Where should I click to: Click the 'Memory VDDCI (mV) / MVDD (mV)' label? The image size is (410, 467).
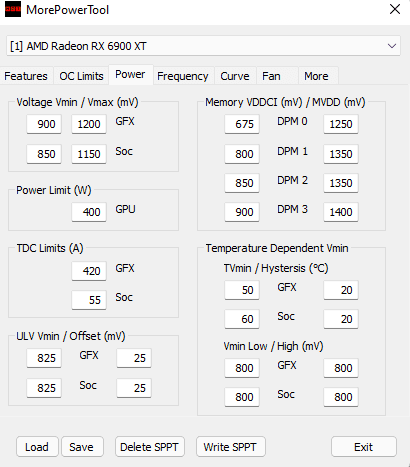pos(285,102)
